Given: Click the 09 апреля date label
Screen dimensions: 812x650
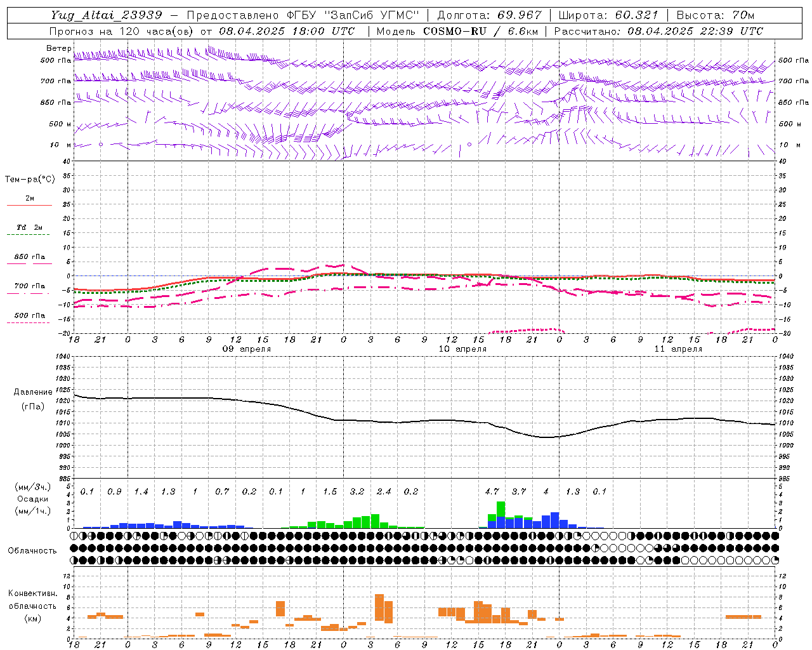Looking at the screenshot, I should (x=246, y=349).
